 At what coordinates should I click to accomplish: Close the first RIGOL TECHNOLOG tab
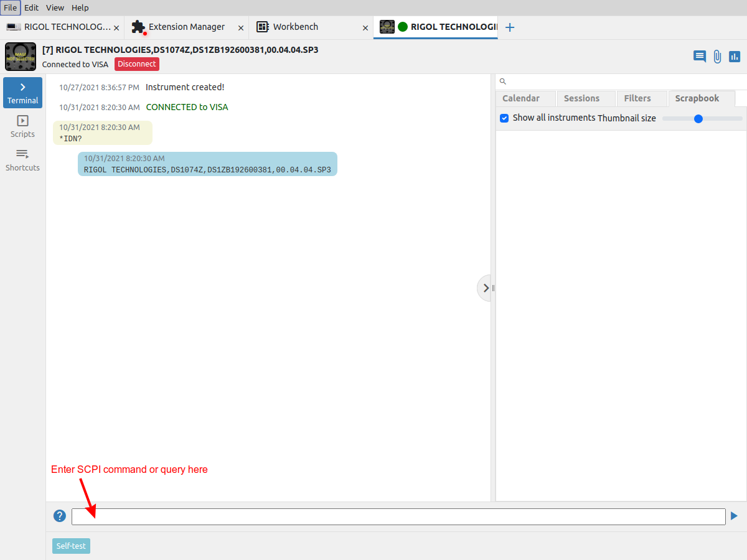[x=116, y=28]
